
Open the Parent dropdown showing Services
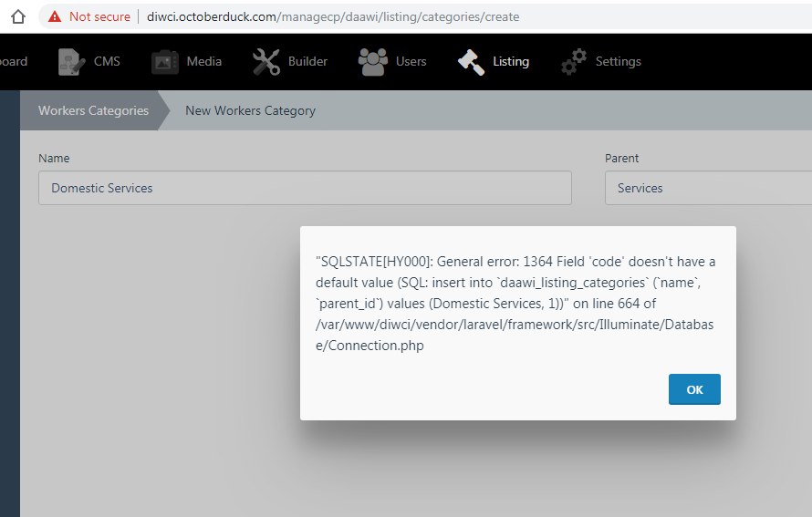click(x=708, y=188)
